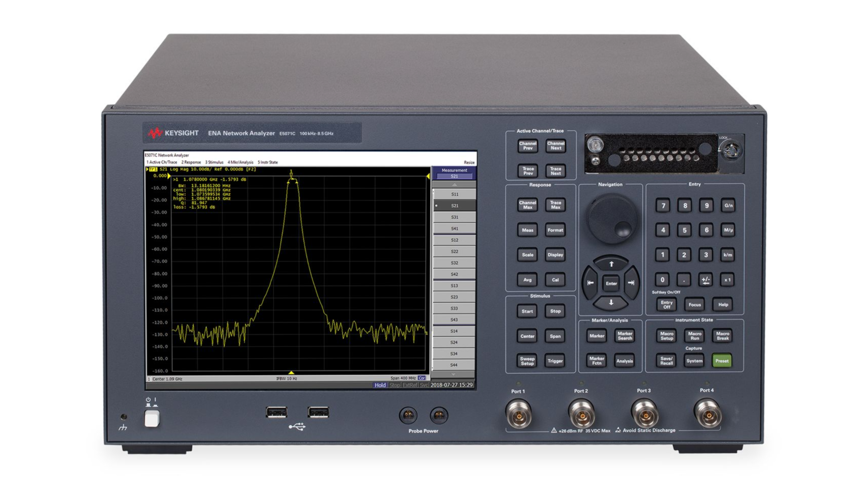Select the S21 measurement softkey
Screen dimensions: 868x494
[454, 206]
